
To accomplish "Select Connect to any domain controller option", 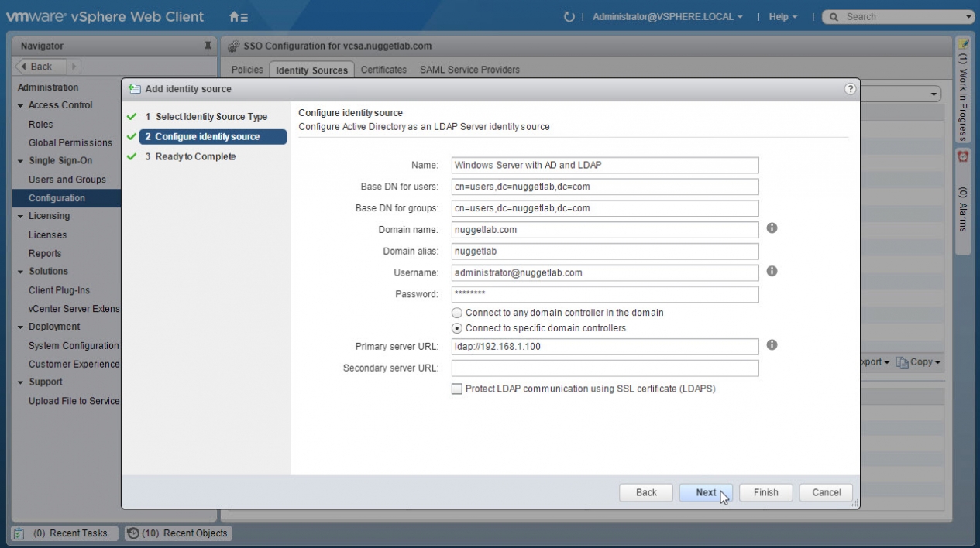I will [x=457, y=313].
